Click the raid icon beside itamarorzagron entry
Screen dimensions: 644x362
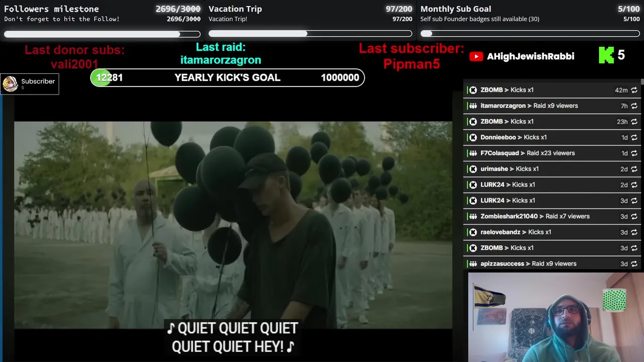pos(473,106)
